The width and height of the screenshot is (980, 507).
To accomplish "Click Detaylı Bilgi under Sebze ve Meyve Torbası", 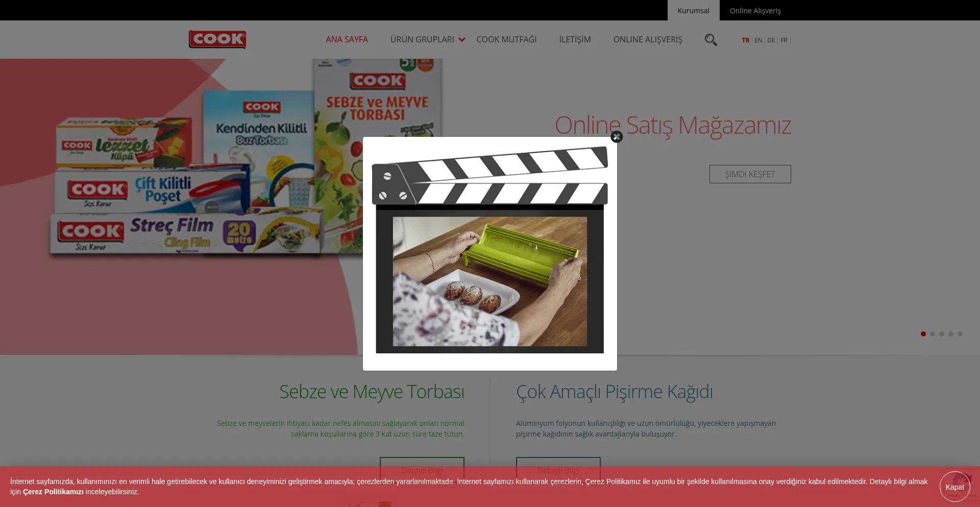I will (422, 470).
